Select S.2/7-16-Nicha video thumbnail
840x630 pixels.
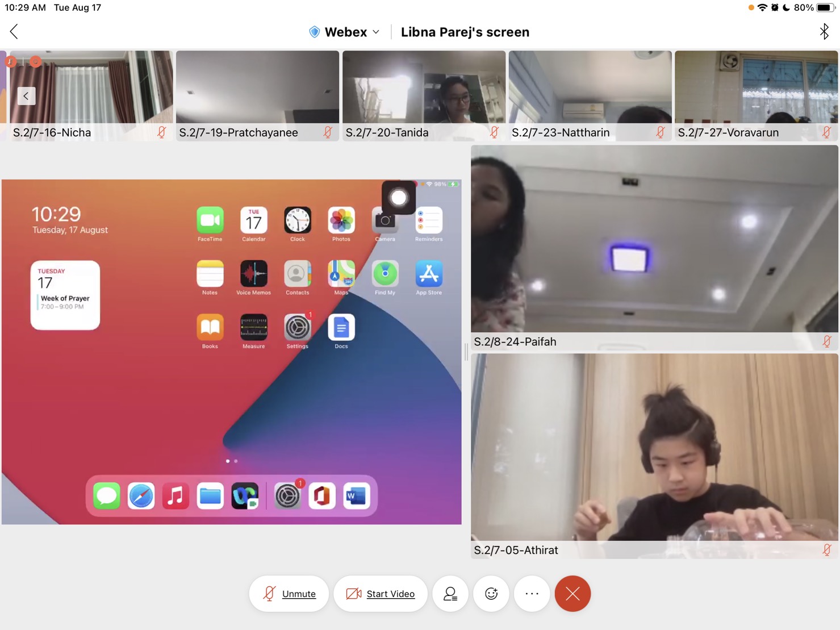pyautogui.click(x=91, y=95)
